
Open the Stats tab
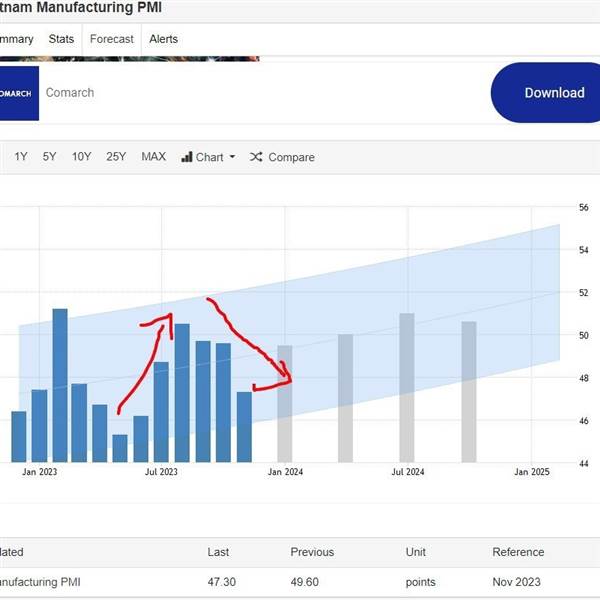click(61, 39)
